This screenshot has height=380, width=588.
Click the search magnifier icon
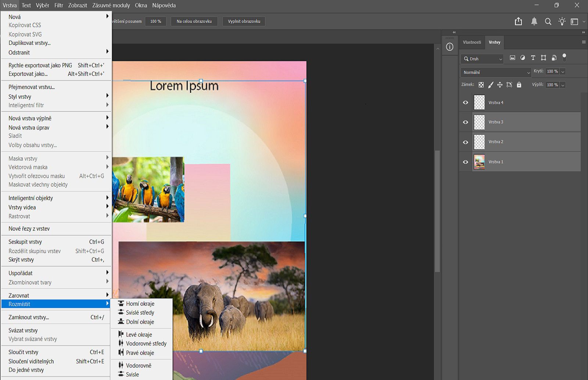(x=548, y=21)
